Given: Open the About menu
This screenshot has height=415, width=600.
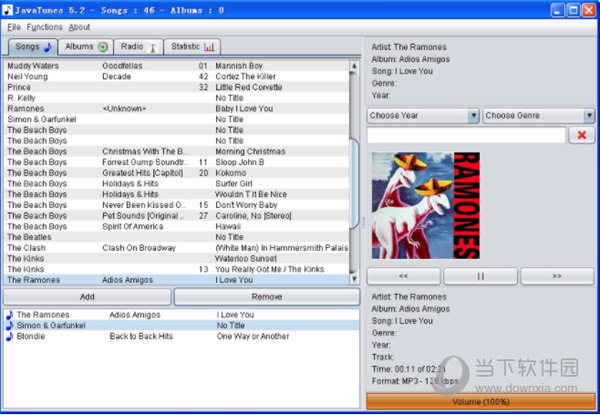Looking at the screenshot, I should (x=80, y=27).
